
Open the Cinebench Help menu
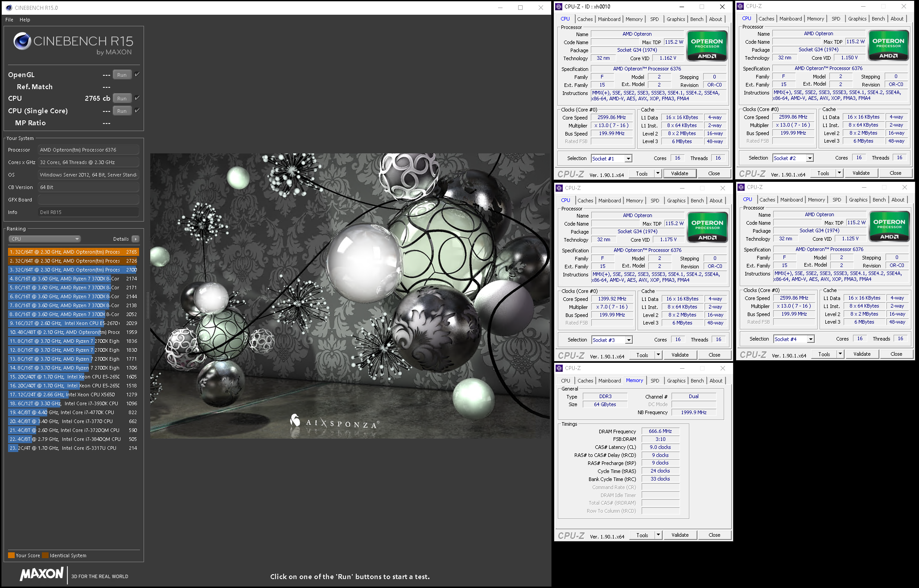tap(25, 20)
